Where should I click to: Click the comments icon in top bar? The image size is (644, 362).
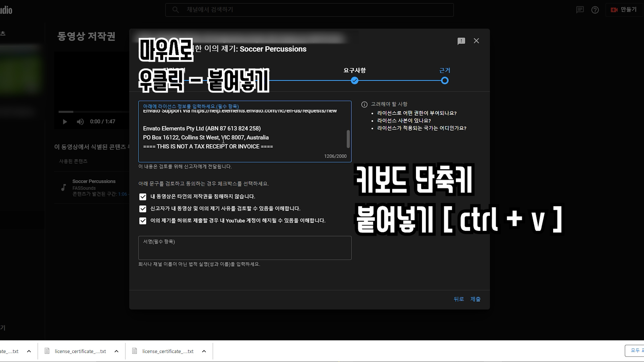[580, 10]
